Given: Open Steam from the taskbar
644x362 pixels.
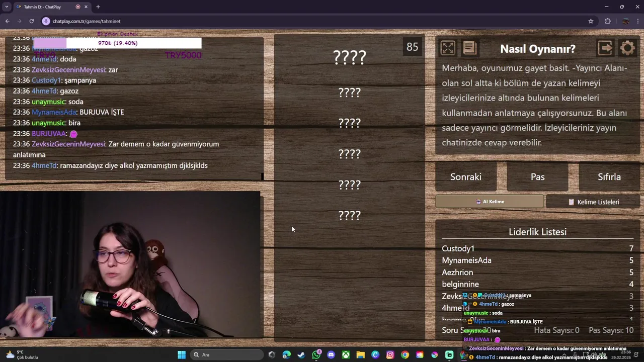Looking at the screenshot, I should [301, 355].
